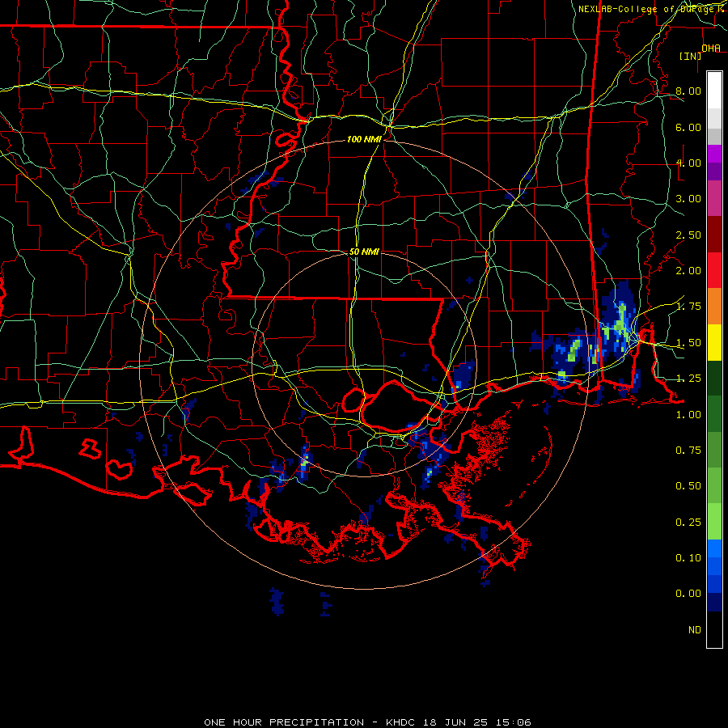Click the NEXLAB-College of DuPage label

(645, 9)
